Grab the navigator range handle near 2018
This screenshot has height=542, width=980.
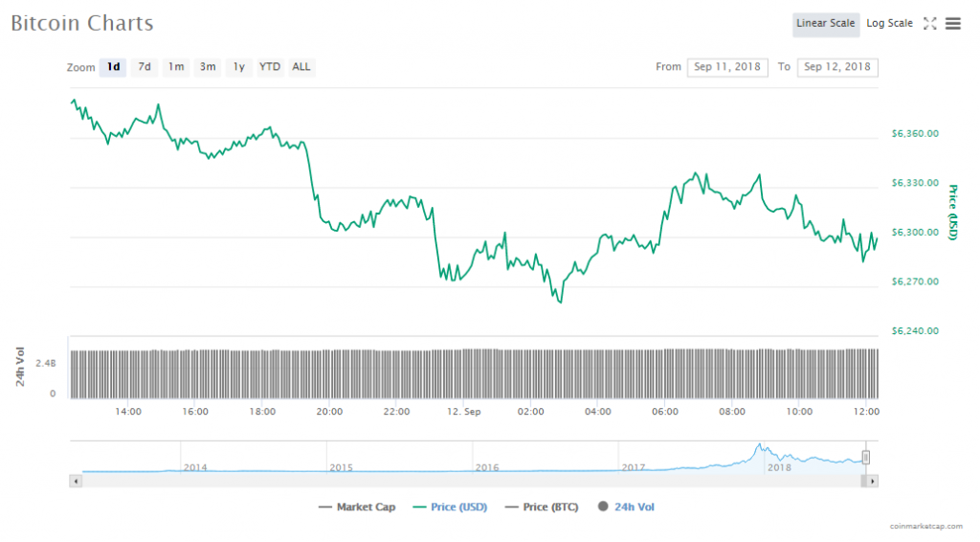coord(865,458)
